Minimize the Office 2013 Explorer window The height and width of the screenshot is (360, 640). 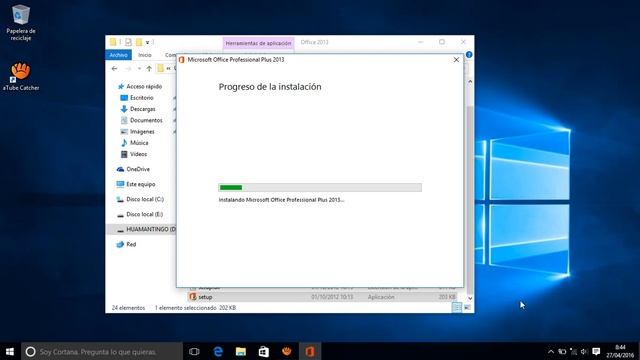coord(420,42)
